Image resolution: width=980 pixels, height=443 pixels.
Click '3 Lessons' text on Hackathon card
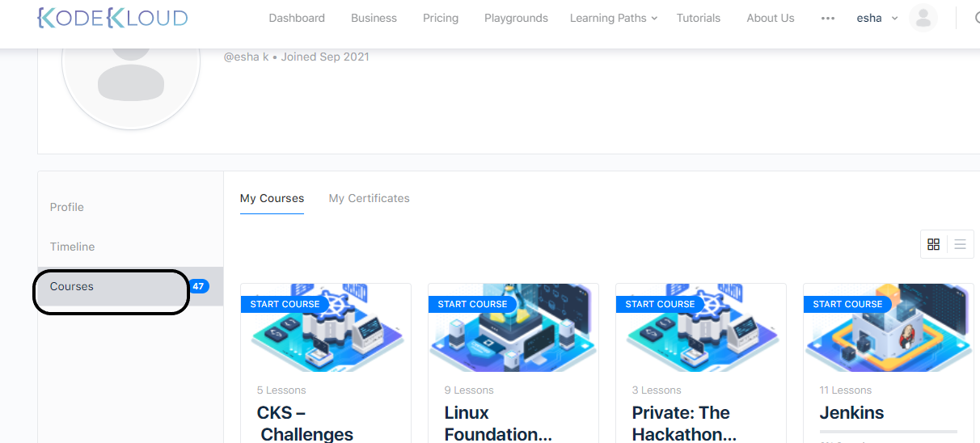[x=657, y=390]
